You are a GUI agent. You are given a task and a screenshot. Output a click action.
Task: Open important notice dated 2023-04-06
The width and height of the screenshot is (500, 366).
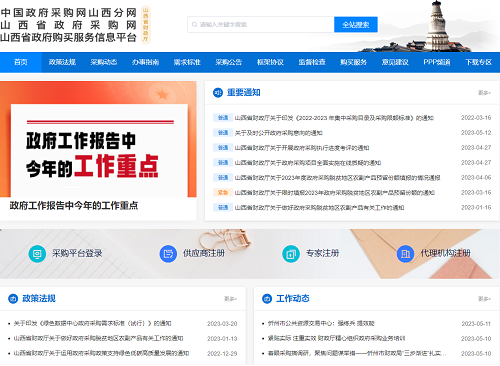337,178
